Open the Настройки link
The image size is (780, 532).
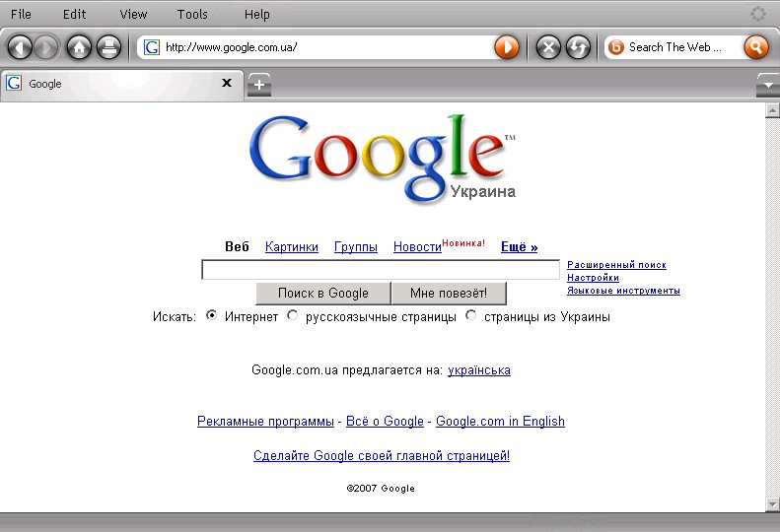[x=593, y=278]
